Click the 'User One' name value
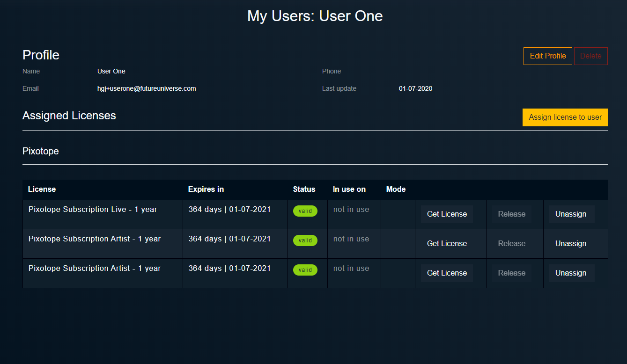This screenshot has height=364, width=627. pos(111,71)
